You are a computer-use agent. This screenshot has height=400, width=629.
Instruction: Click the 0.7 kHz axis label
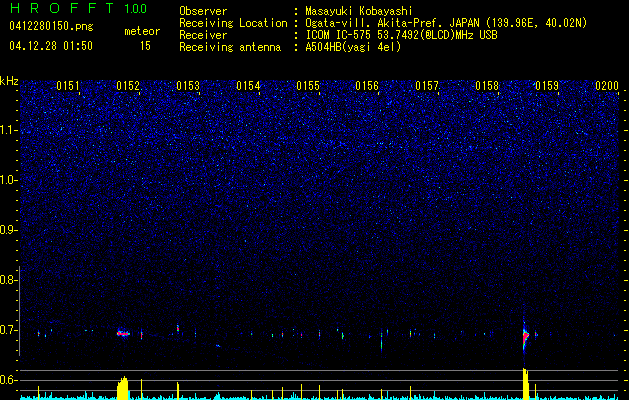[9, 330]
